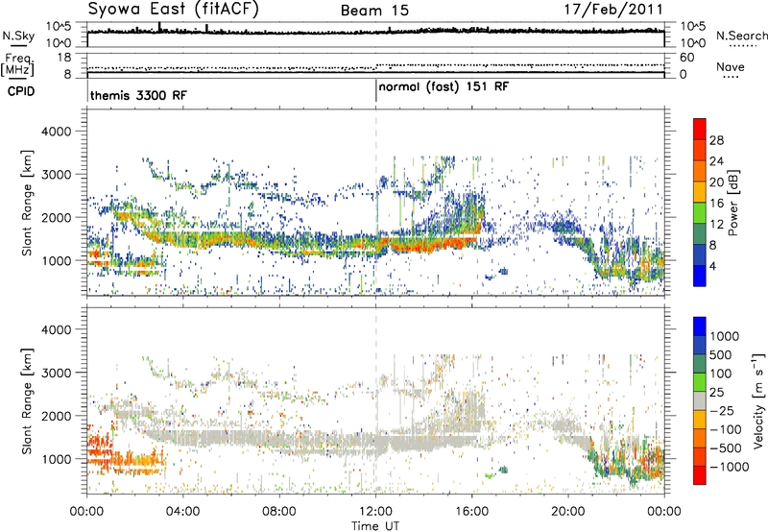Click the '08:00' time tick label
This screenshot has width=768, height=532.
click(279, 512)
